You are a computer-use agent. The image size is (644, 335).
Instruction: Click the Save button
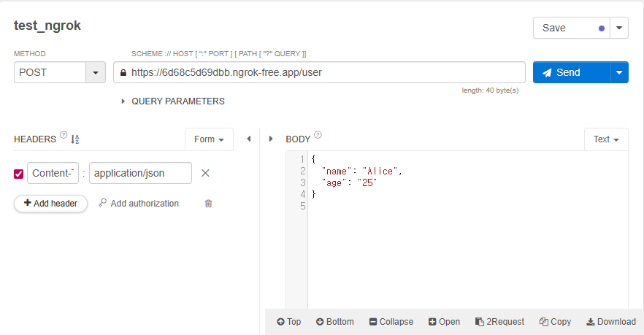(570, 28)
